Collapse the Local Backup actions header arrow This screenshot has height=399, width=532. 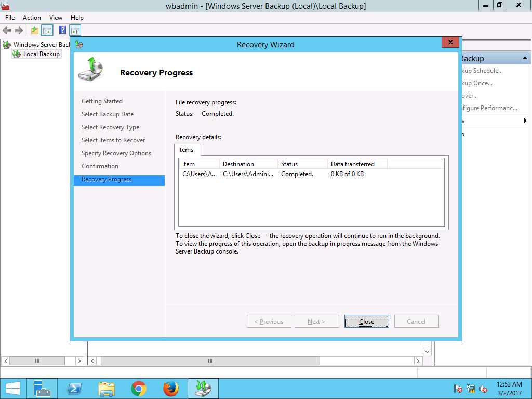(525, 58)
